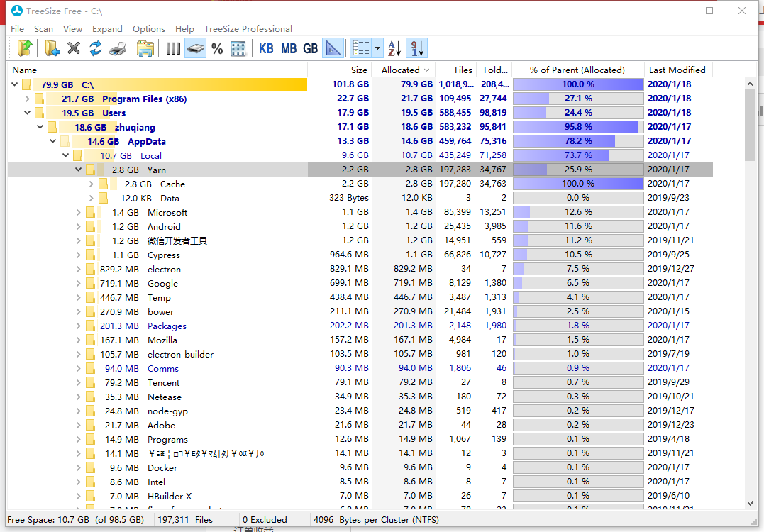
Task: Open the Help menu
Action: pyautogui.click(x=184, y=29)
